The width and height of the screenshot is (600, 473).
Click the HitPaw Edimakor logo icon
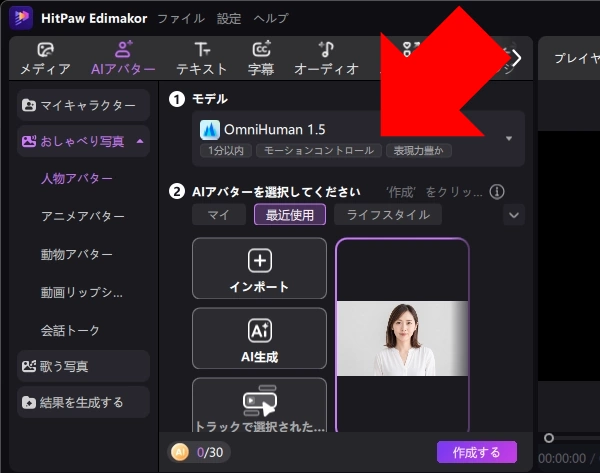coord(21,18)
